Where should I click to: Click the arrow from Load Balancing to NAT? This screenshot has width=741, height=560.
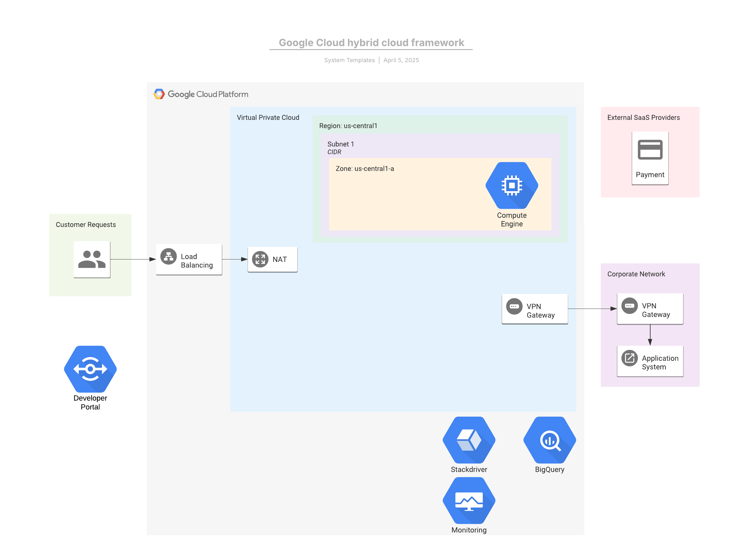click(235, 259)
